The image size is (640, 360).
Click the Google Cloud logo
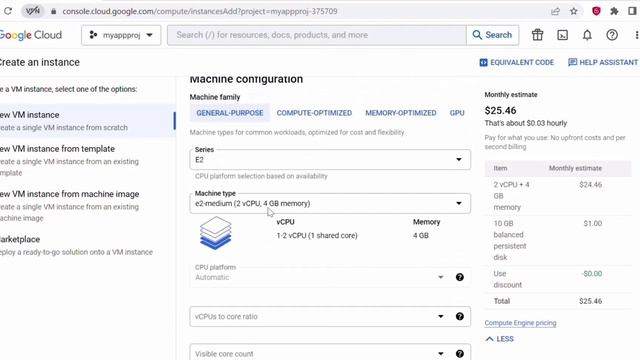click(x=31, y=35)
